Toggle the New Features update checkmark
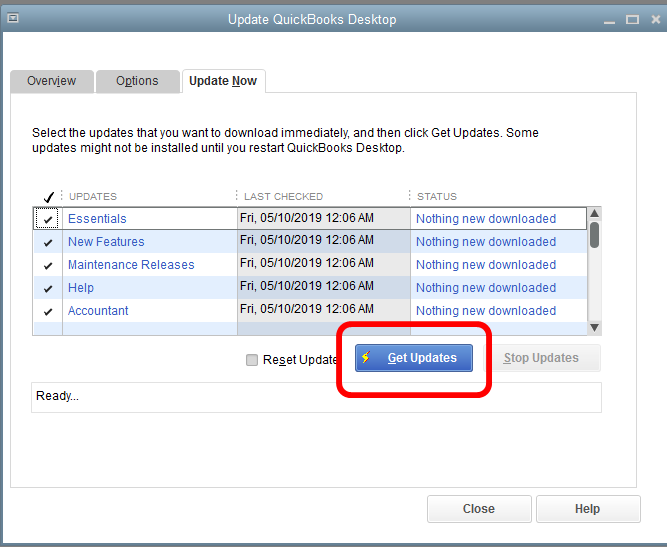Screen dimensions: 667x547 pyautogui.click(x=48, y=242)
